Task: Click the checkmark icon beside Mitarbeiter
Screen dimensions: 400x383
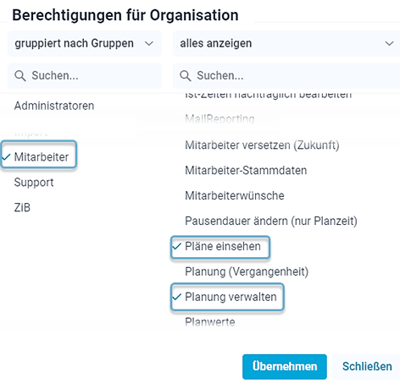Action: point(6,157)
